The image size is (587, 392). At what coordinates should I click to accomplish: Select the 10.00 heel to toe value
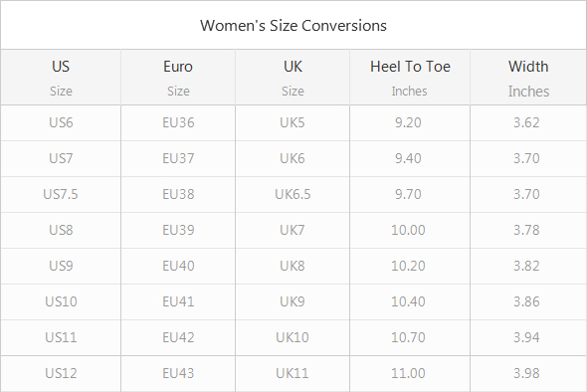(408, 230)
